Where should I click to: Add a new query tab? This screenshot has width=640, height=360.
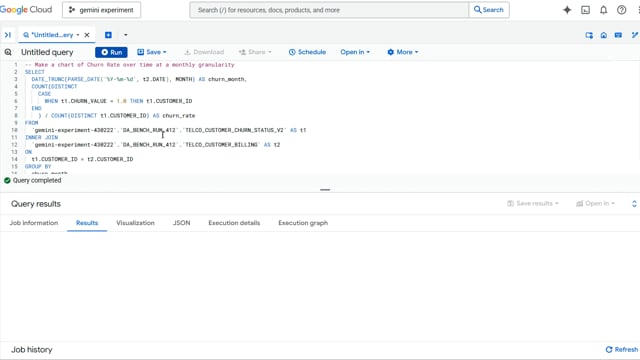pos(108,35)
